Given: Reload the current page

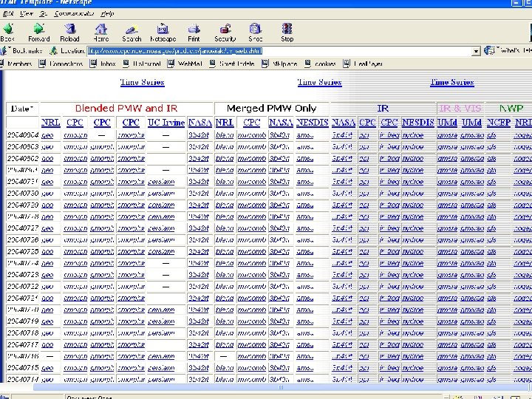Looking at the screenshot, I should (69, 31).
